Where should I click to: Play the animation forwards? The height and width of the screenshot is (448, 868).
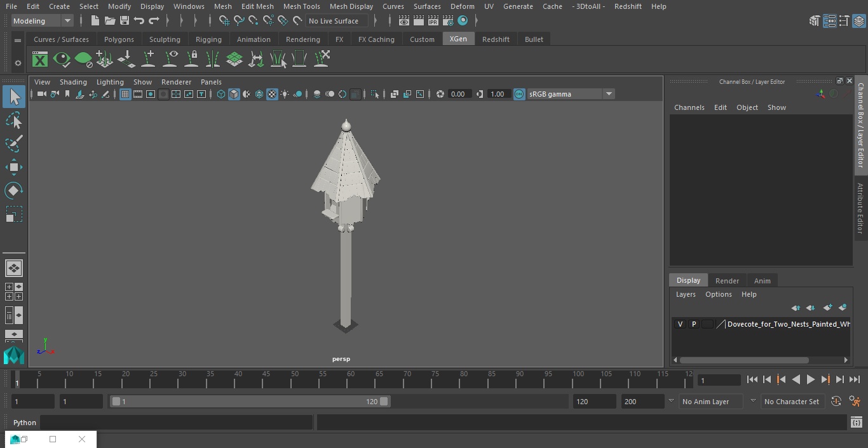[x=811, y=379]
